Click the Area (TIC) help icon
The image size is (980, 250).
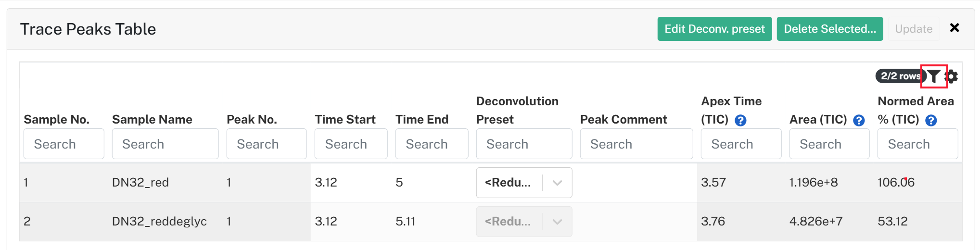(x=859, y=120)
